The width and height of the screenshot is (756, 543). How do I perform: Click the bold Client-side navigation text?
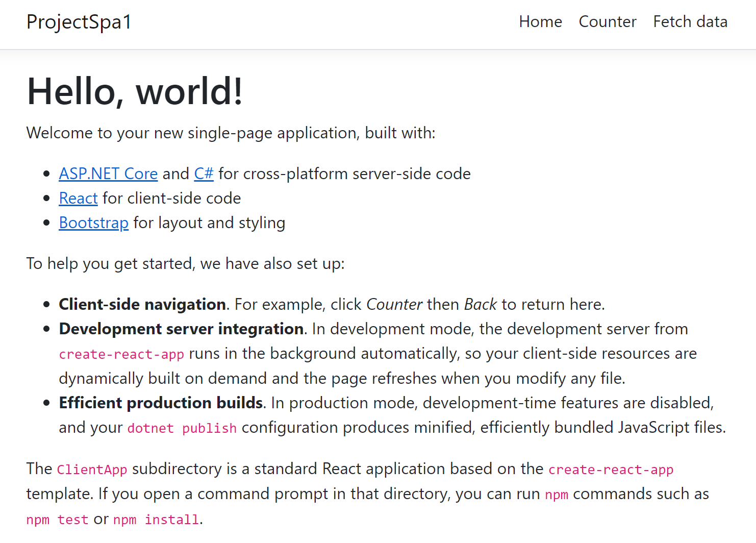point(142,304)
